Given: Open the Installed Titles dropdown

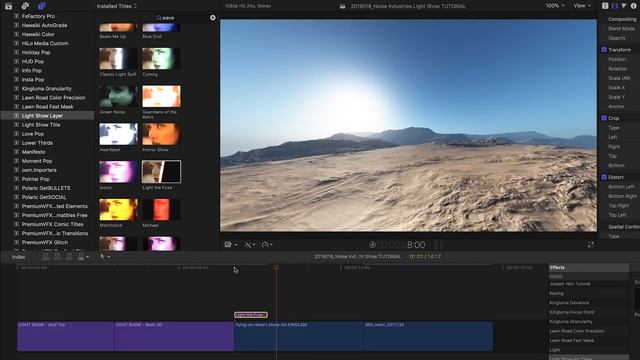Looking at the screenshot, I should [x=117, y=6].
